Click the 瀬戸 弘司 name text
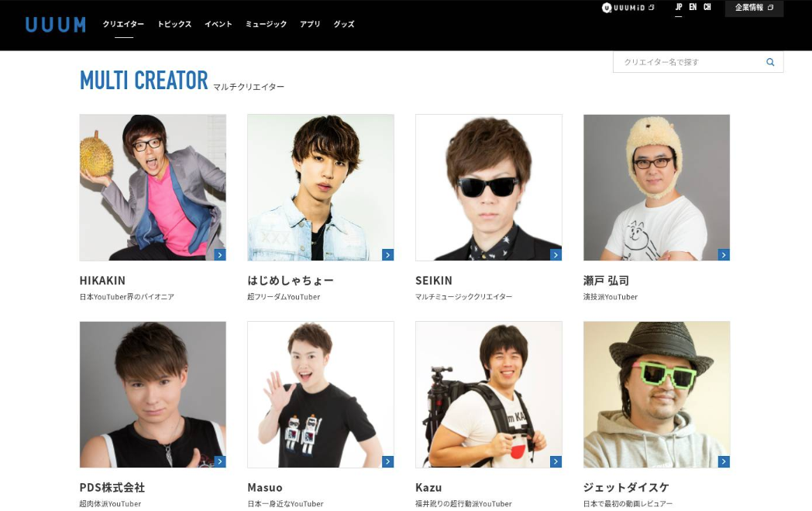812x511 pixels. (x=607, y=281)
